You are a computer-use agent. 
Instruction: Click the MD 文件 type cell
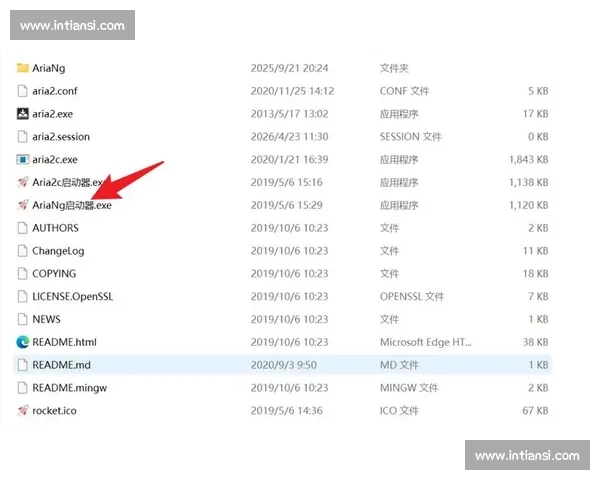399,365
